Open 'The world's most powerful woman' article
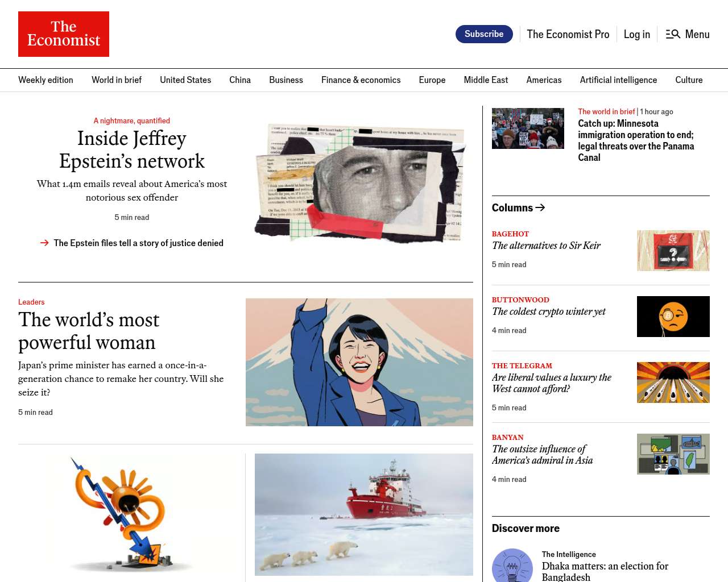 [89, 331]
